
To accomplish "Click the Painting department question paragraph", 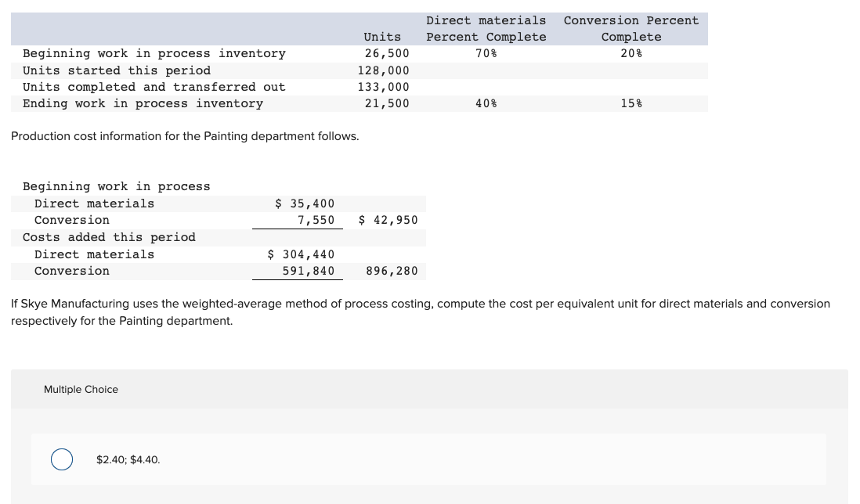I will tap(421, 311).
